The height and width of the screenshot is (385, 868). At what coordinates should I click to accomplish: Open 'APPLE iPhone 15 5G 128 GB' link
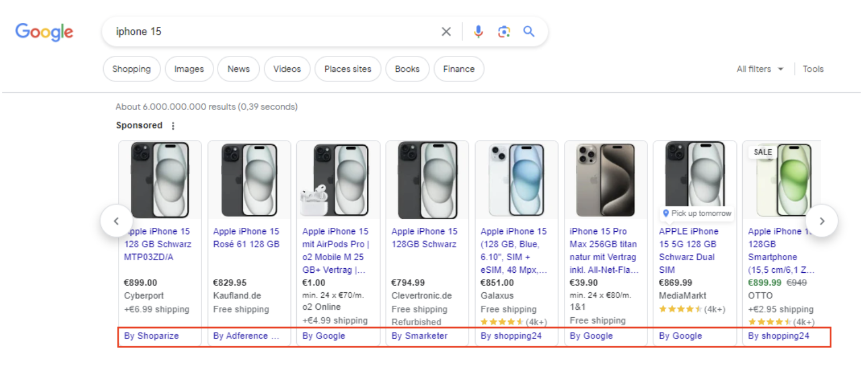click(689, 251)
